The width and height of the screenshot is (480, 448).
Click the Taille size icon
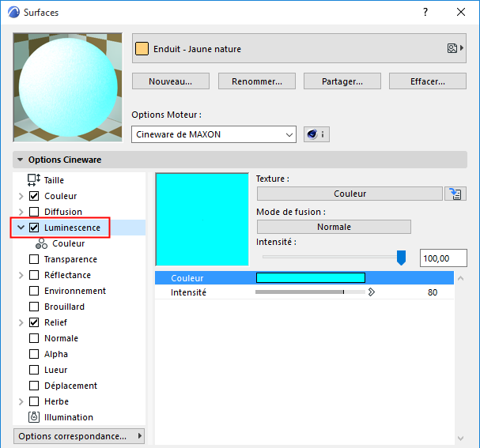(x=34, y=180)
